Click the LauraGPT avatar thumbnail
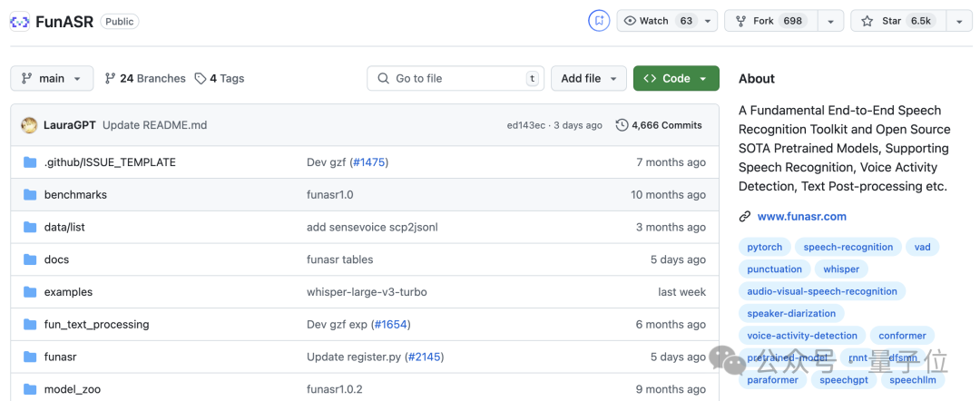The height and width of the screenshot is (401, 980). [29, 125]
